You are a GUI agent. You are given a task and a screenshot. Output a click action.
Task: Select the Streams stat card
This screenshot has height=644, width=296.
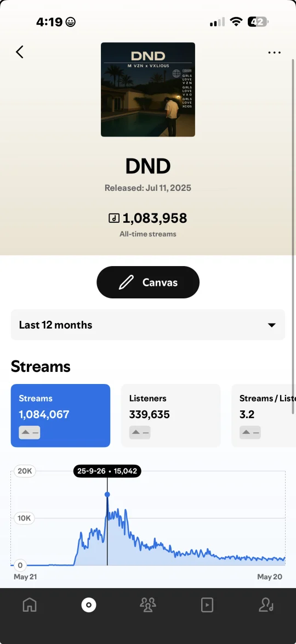(60, 415)
